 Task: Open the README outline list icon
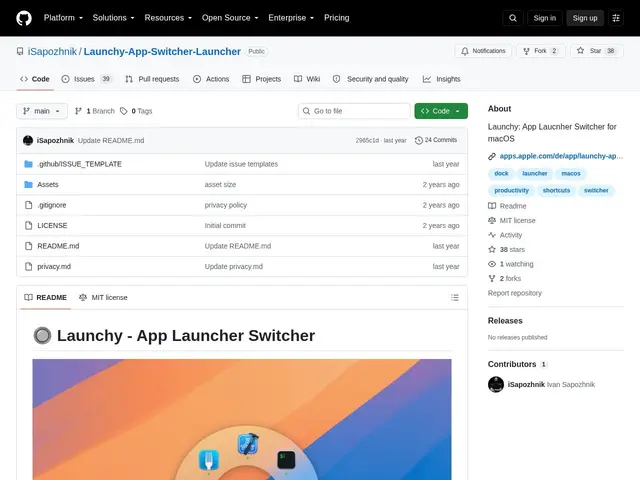click(x=455, y=298)
